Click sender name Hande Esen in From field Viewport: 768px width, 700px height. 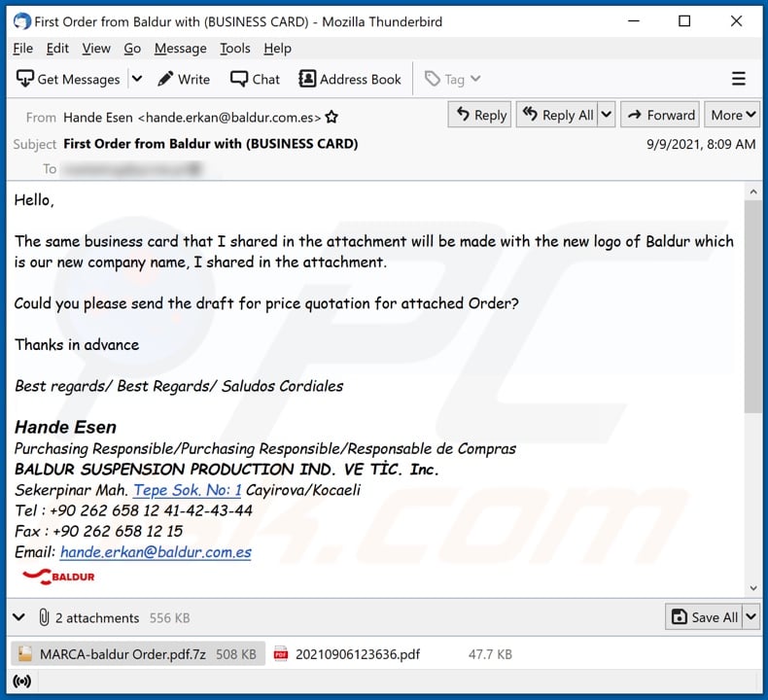pos(98,118)
